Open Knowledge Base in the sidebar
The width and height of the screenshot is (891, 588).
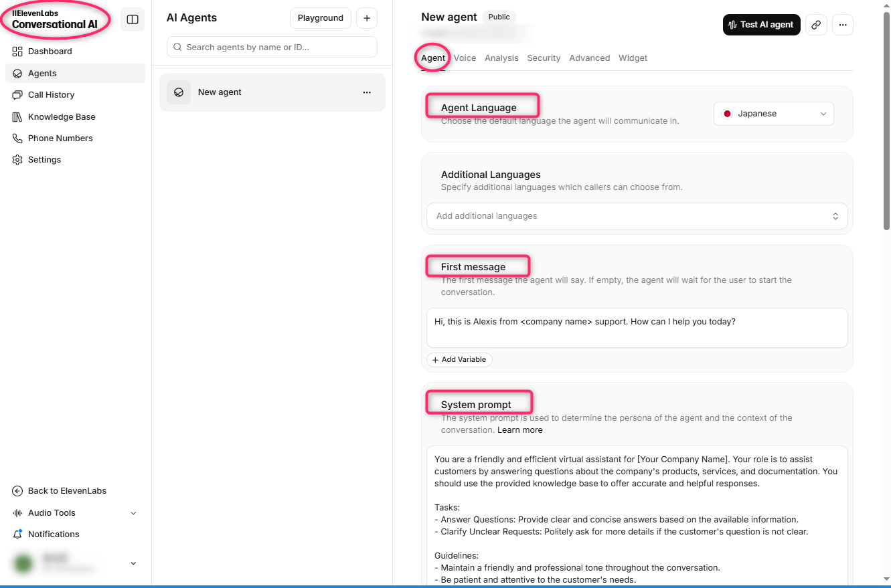(75, 117)
